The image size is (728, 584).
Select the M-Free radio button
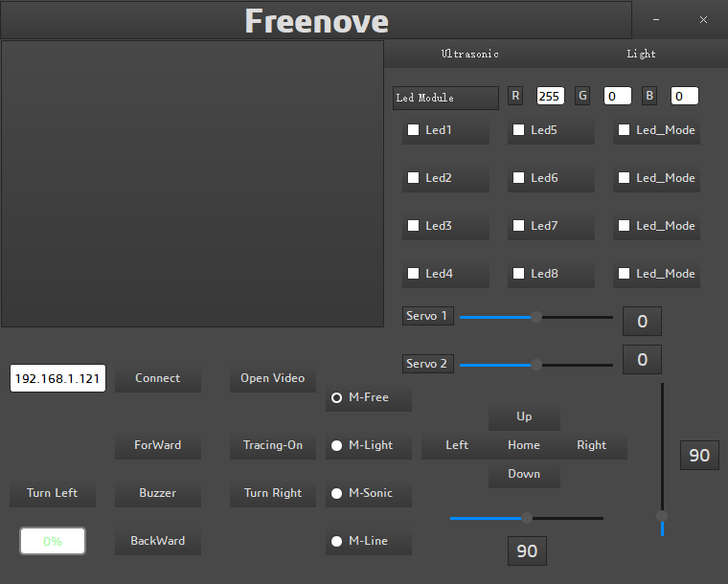(x=336, y=397)
